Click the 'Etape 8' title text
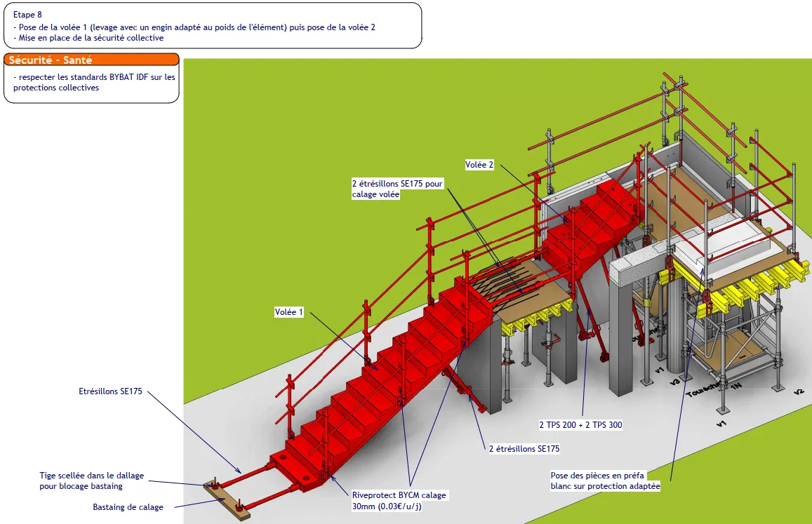The image size is (812, 524). 27,15
